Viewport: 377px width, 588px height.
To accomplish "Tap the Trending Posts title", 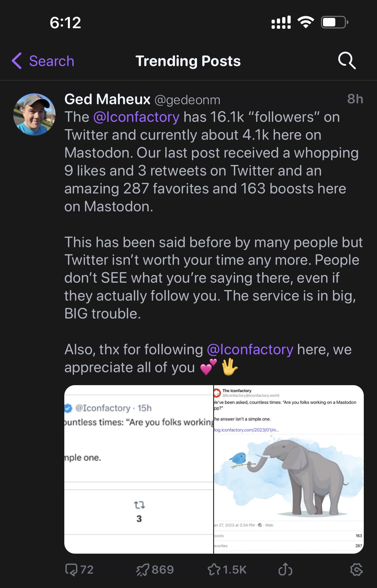I will [x=188, y=61].
